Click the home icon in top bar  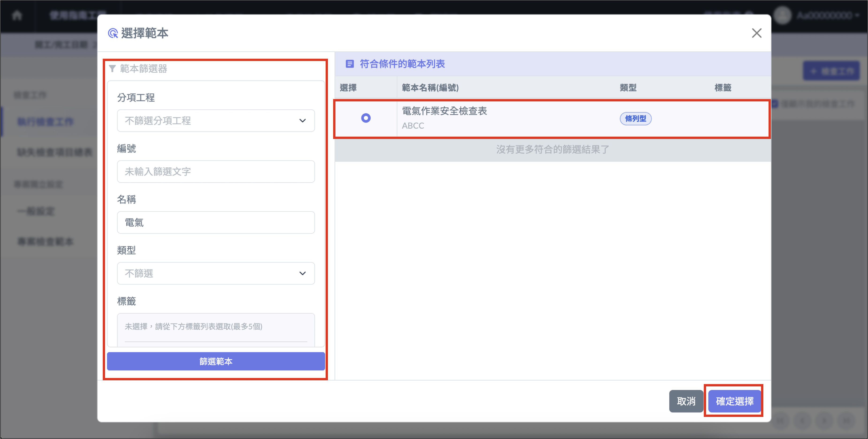pyautogui.click(x=17, y=15)
